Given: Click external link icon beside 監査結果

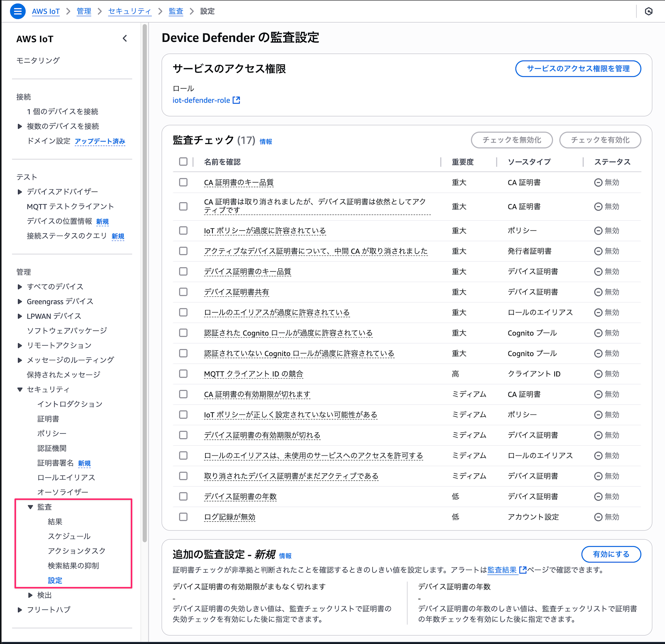Looking at the screenshot, I should 523,570.
